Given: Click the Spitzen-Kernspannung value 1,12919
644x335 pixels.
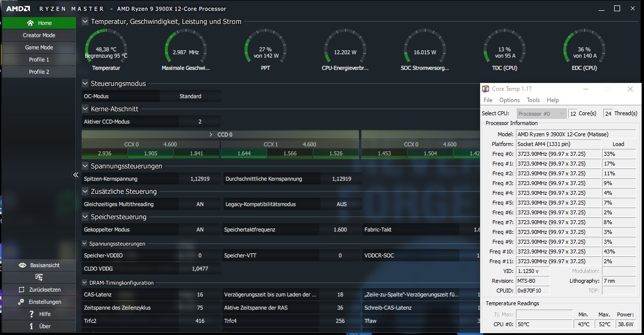Looking at the screenshot, I should pos(200,179).
